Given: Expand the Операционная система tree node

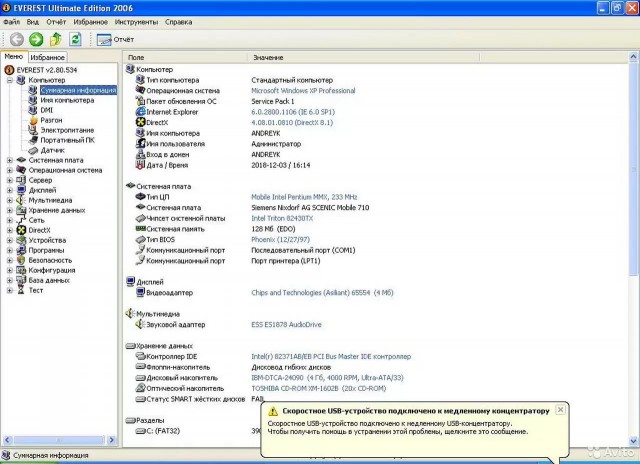Looking at the screenshot, I should [x=9, y=170].
